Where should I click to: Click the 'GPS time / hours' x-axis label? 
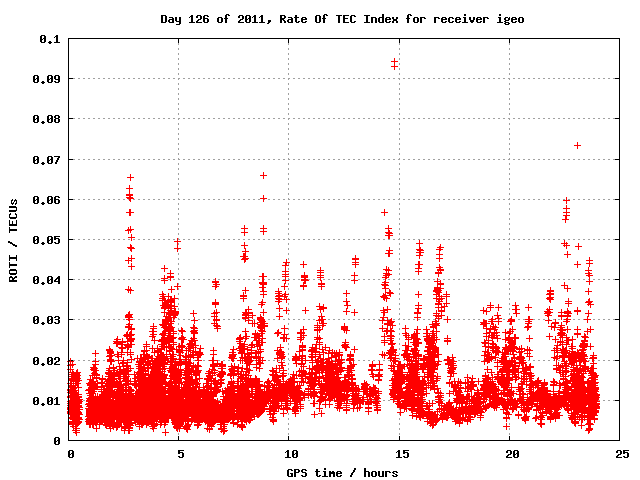342,472
